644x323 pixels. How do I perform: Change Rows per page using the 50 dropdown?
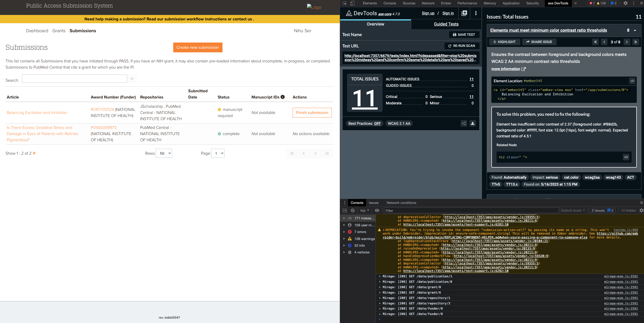click(164, 153)
